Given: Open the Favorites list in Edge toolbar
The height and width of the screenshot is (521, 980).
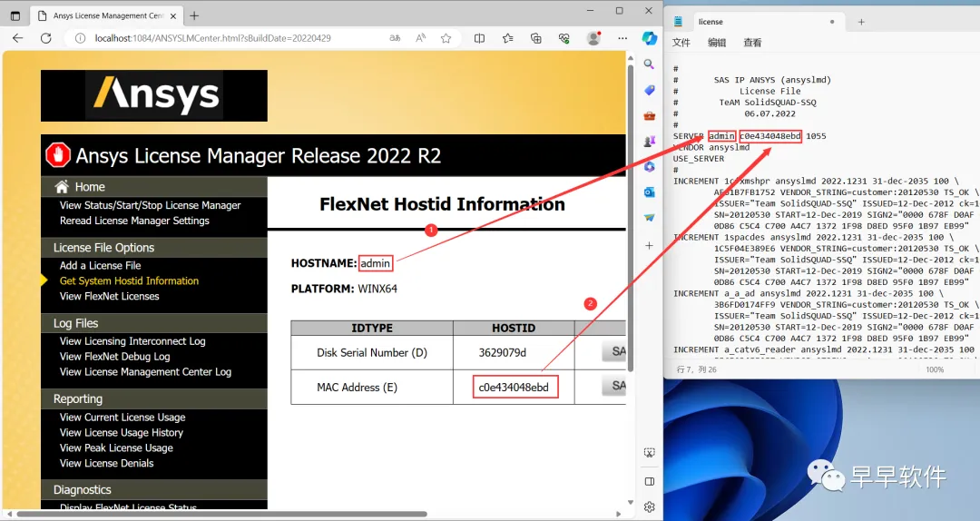Looking at the screenshot, I should 507,38.
